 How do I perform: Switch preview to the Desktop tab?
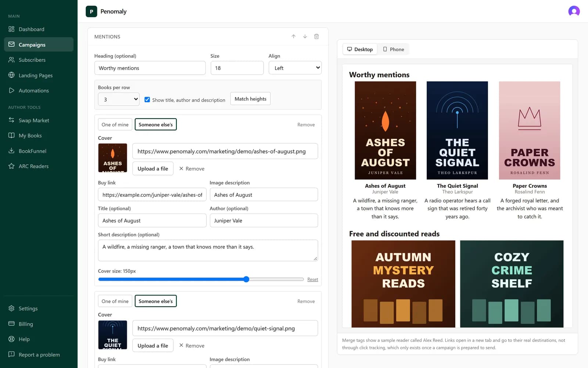(360, 49)
